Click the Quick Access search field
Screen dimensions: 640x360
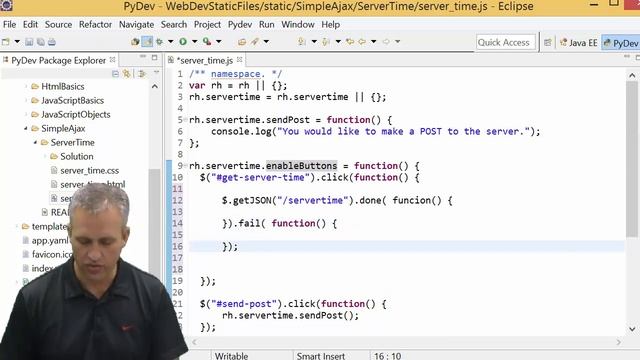pyautogui.click(x=506, y=42)
